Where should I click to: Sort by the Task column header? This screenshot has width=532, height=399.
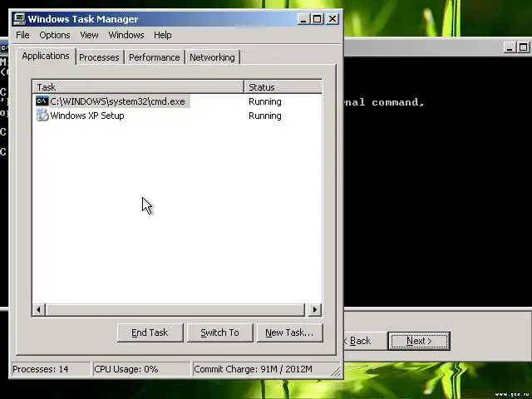pyautogui.click(x=138, y=86)
